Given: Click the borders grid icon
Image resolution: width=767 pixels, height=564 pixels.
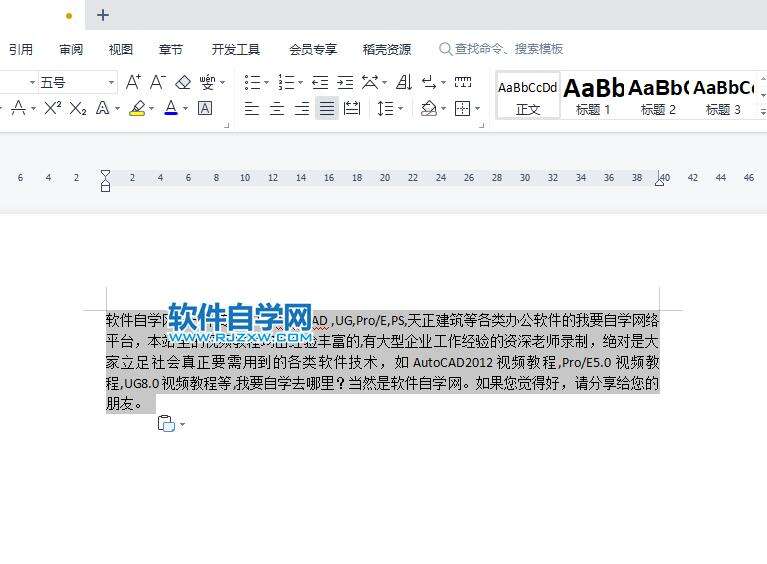Looking at the screenshot, I should pos(462,108).
